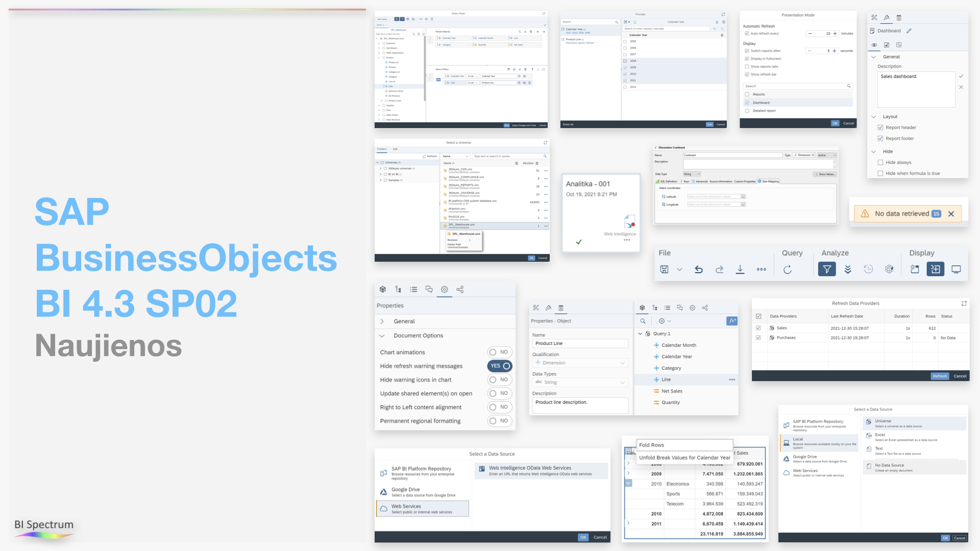Open the Qualification Dimension dropdown

(x=580, y=363)
